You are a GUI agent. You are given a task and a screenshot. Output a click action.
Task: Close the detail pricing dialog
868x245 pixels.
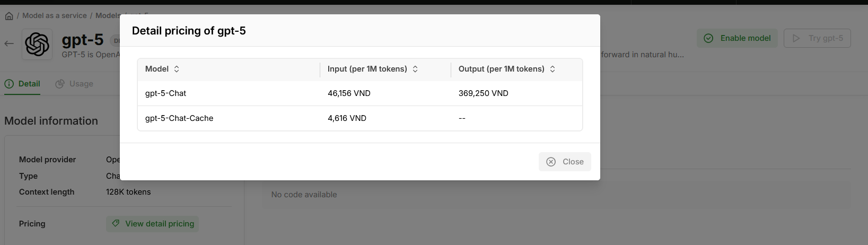(x=565, y=162)
